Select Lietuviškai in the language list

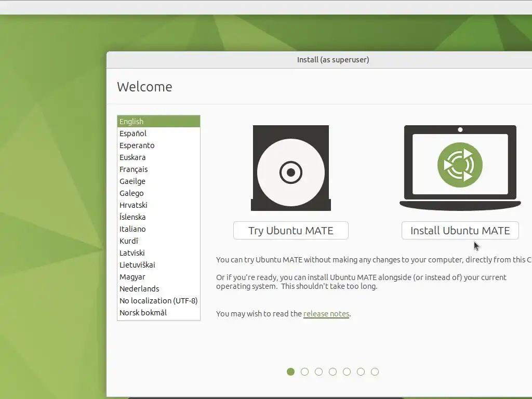pos(158,264)
